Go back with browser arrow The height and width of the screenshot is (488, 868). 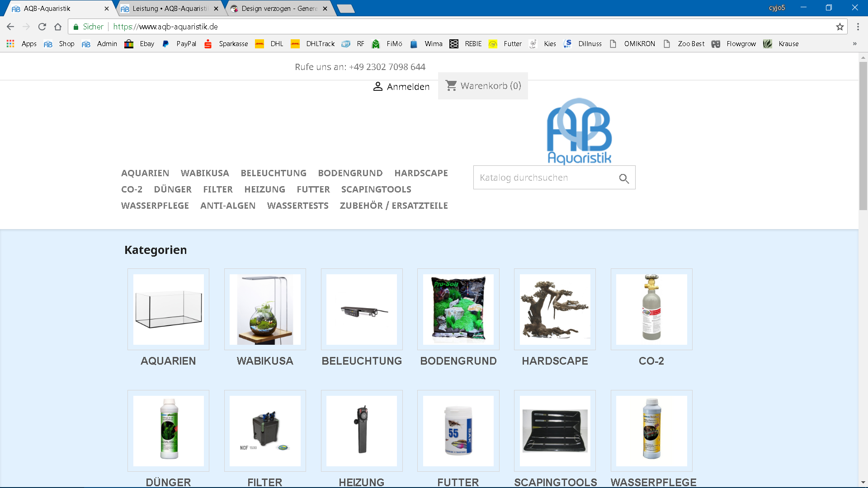[10, 27]
